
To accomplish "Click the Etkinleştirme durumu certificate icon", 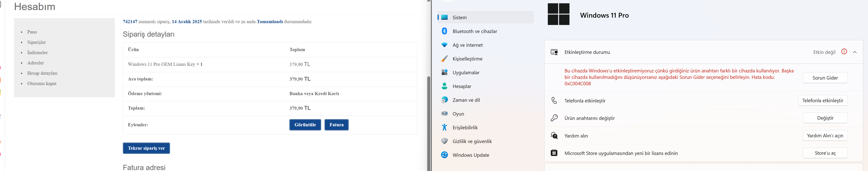I will pyautogui.click(x=554, y=52).
